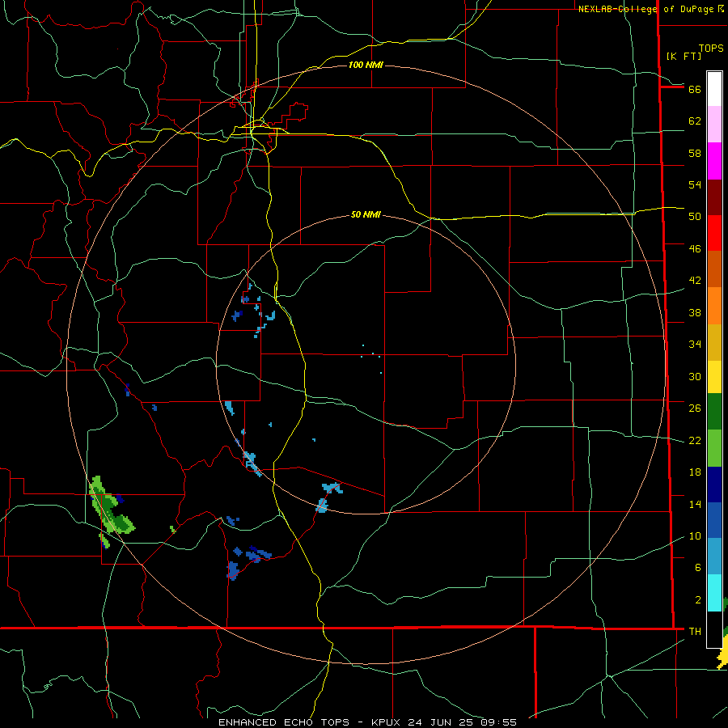Click the medium blue legend swatch
Viewport: 728px width, 728px height.
click(714, 520)
